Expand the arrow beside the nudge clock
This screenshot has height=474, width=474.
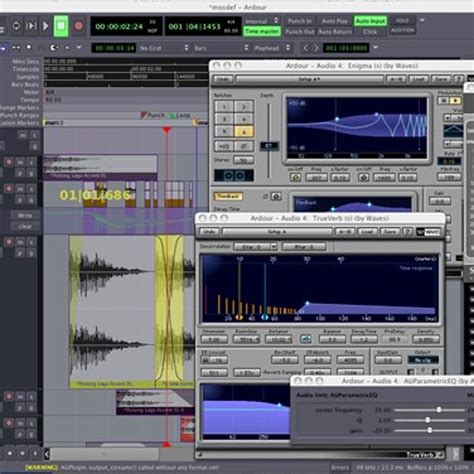376,48
